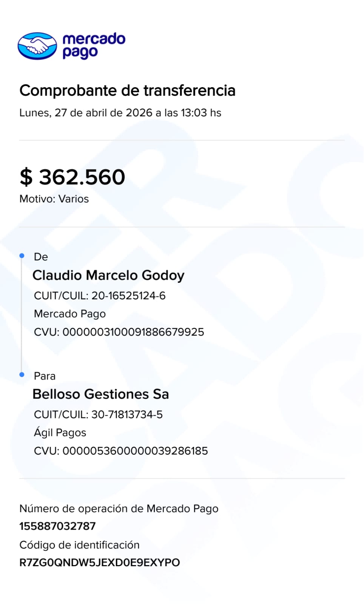Click the Número de operación label

coord(119,509)
